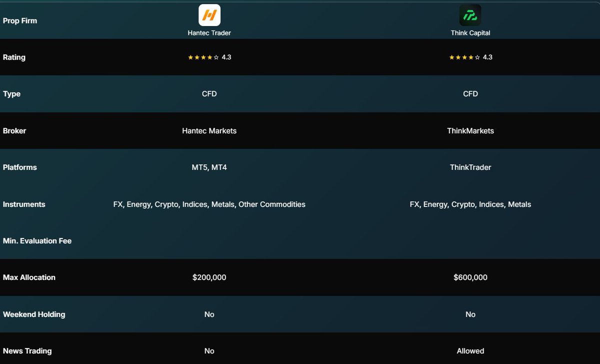Click the green emblem on Think Capital logo
Screen dimensions: 600x364
pyautogui.click(x=470, y=14)
